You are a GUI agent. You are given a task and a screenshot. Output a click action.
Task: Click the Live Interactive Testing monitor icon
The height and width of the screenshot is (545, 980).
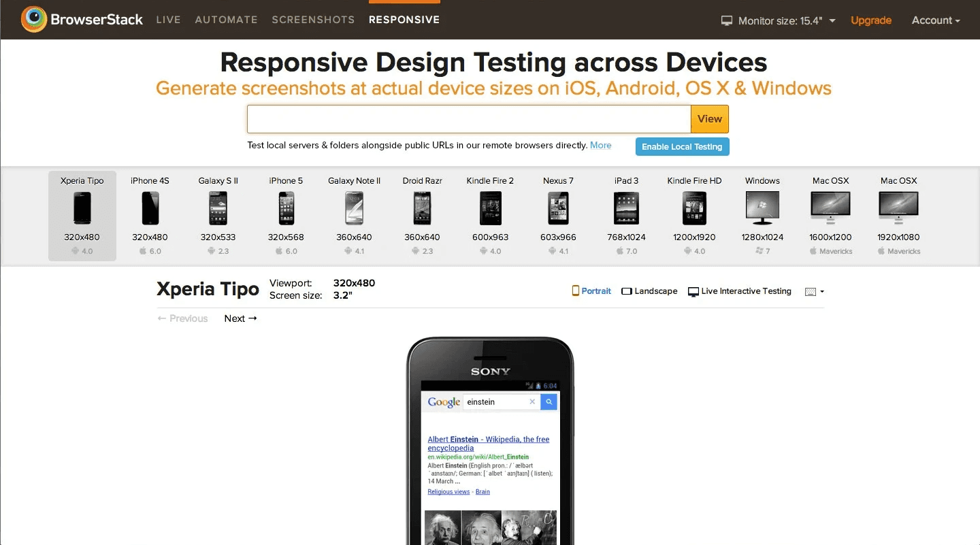[693, 291]
